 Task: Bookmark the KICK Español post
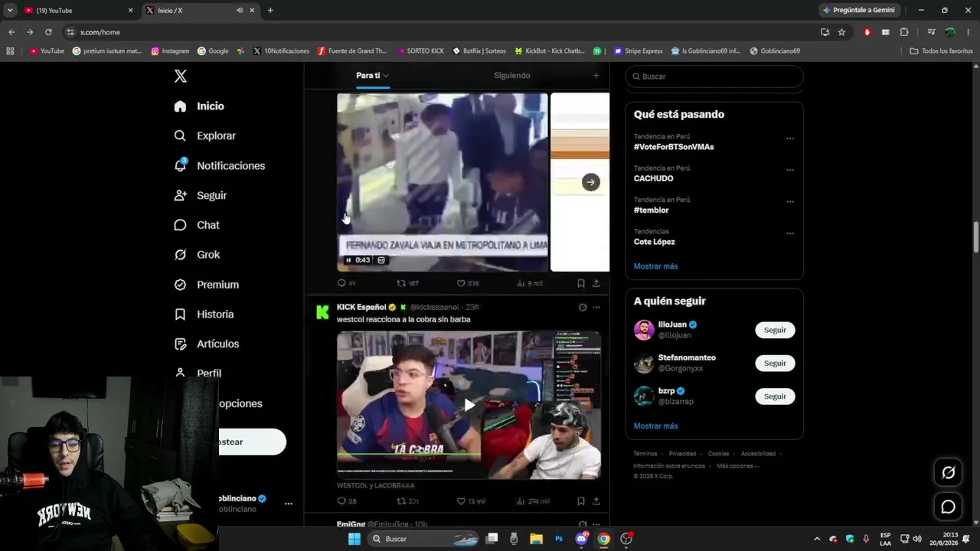[581, 501]
